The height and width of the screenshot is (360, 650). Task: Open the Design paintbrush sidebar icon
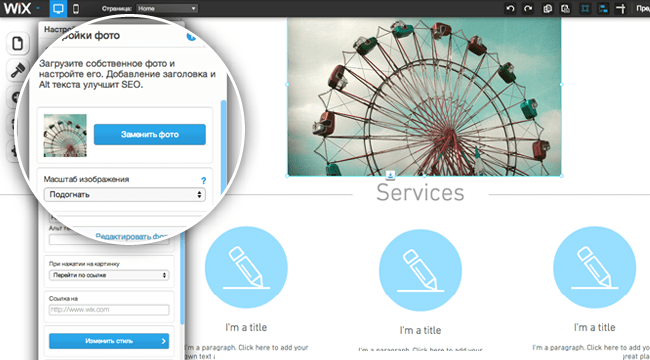pos(17,70)
